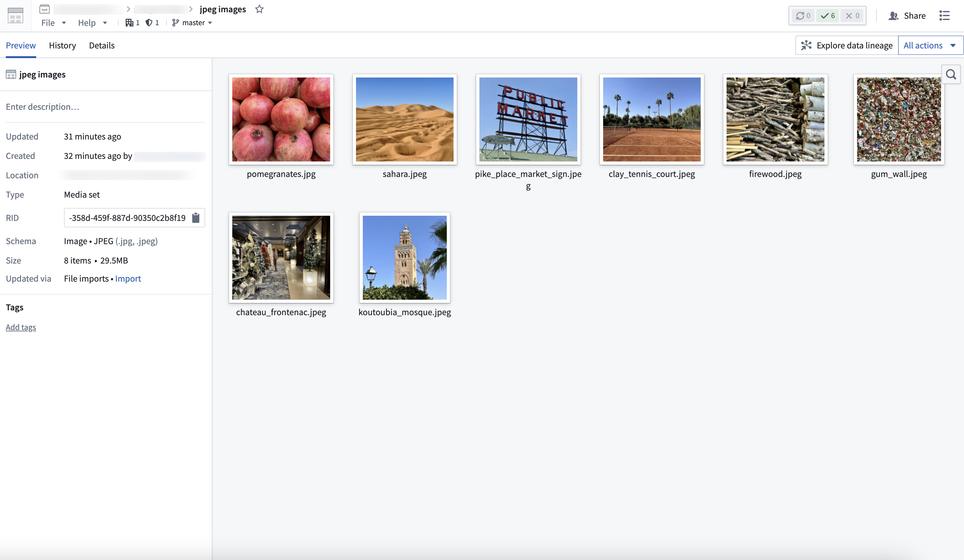Viewport: 964px width, 560px height.
Task: Click the app grid icon in the top-left corner
Action: [x=15, y=16]
